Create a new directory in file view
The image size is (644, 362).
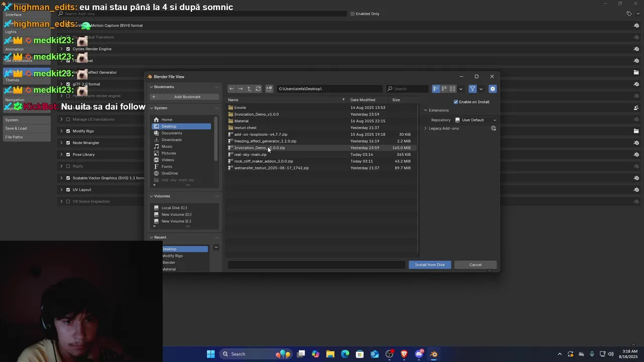click(x=269, y=88)
